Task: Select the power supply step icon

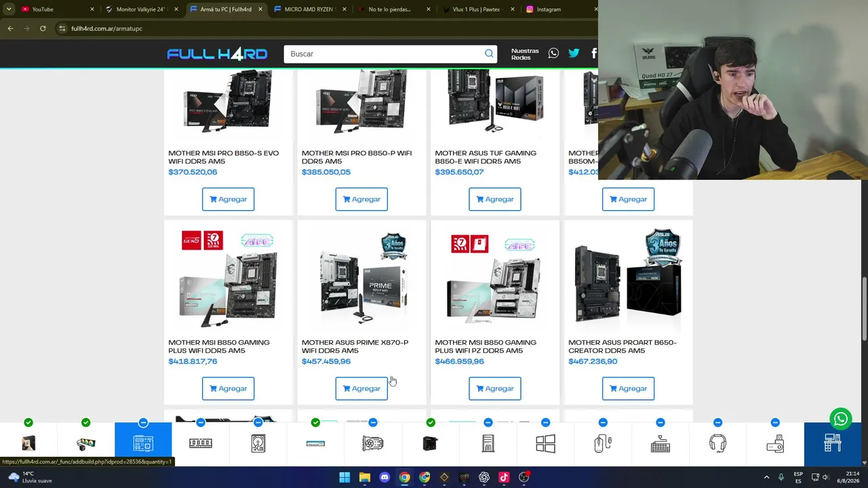Action: (430, 443)
